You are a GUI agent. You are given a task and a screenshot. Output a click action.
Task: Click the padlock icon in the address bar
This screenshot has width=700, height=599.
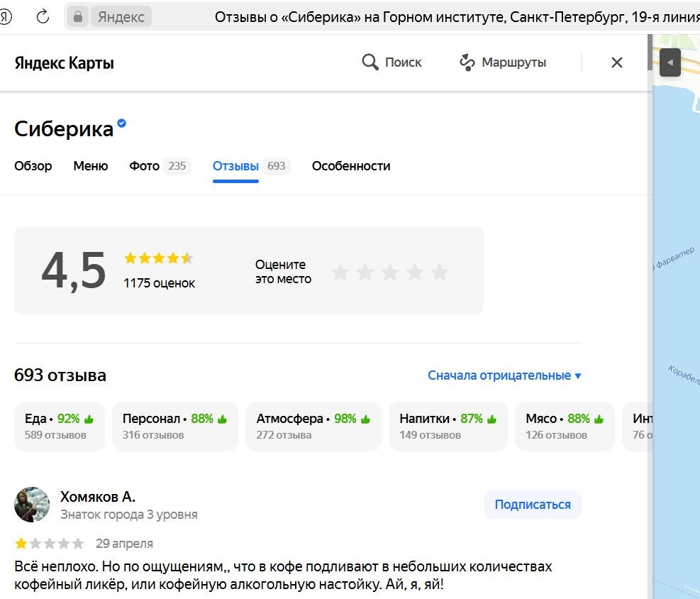click(78, 16)
